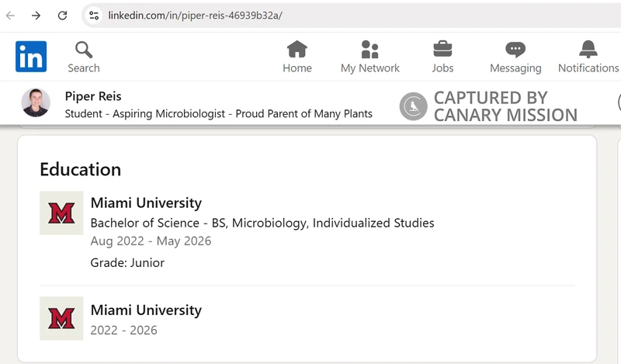Open My Network people icon
This screenshot has width=621, height=364.
(x=370, y=50)
